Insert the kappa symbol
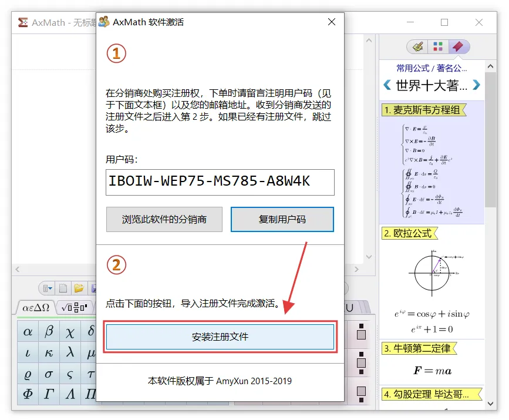Viewport: 509px width, 420px height. 49,352
